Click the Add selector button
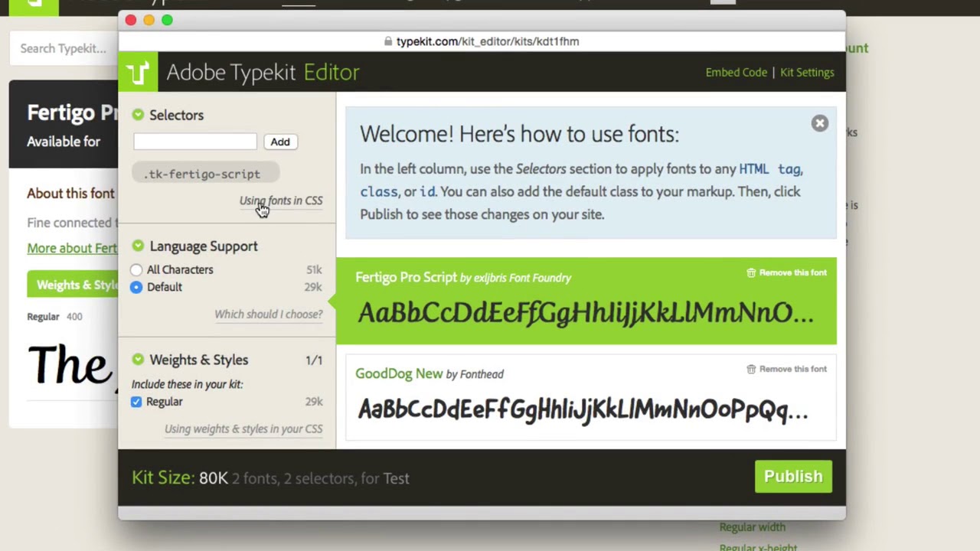 click(x=280, y=142)
